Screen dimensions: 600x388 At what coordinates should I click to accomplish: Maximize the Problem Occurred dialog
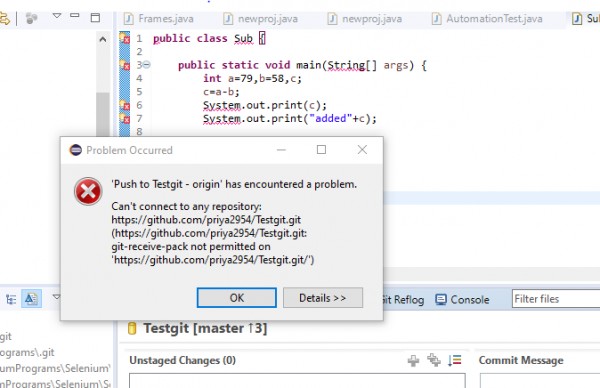[x=321, y=150]
